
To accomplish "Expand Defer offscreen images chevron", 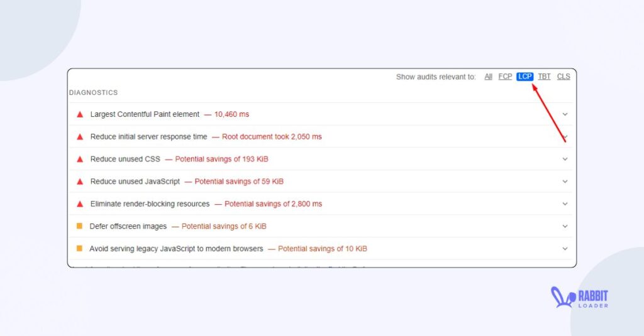I will point(565,227).
